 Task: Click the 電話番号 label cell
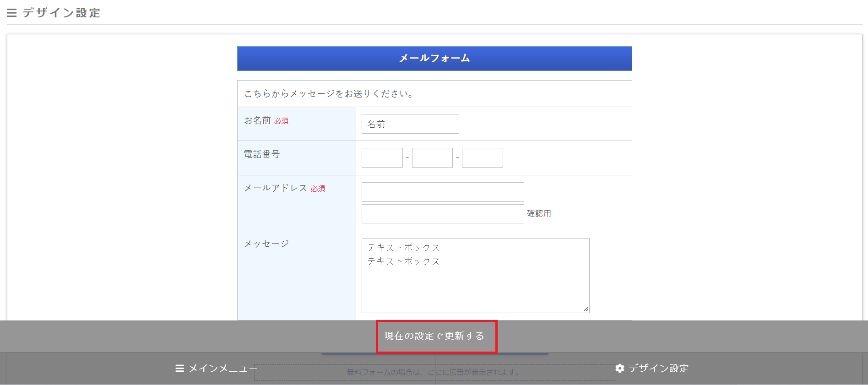(x=297, y=158)
